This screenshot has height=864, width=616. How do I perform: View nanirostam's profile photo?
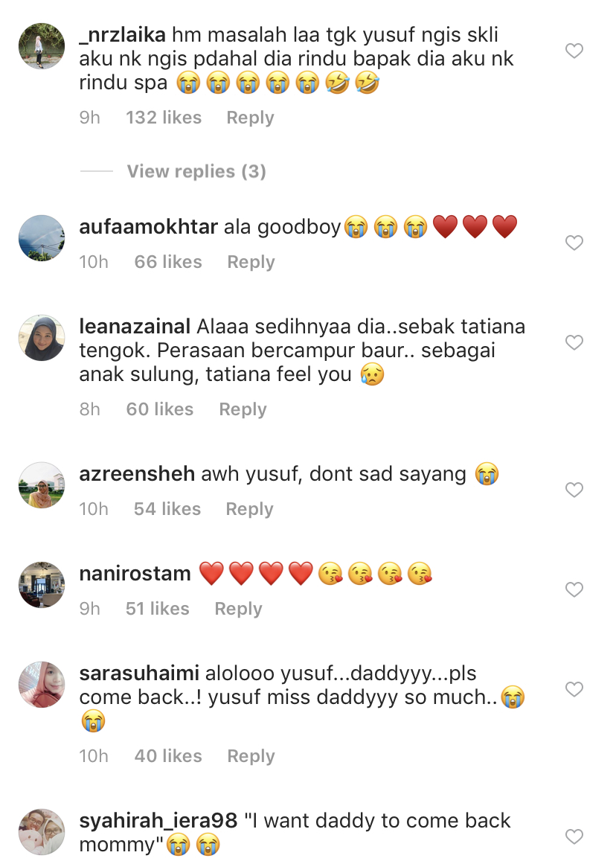[x=42, y=585]
